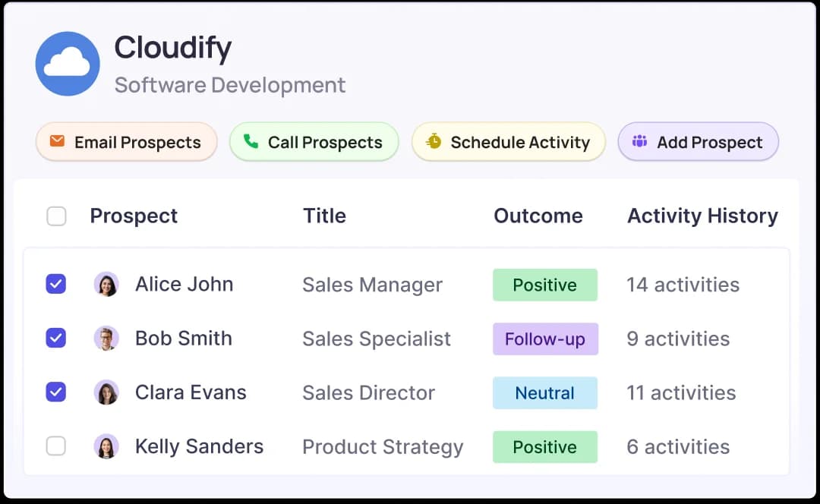Uncheck the Alice John row checkbox

point(56,284)
